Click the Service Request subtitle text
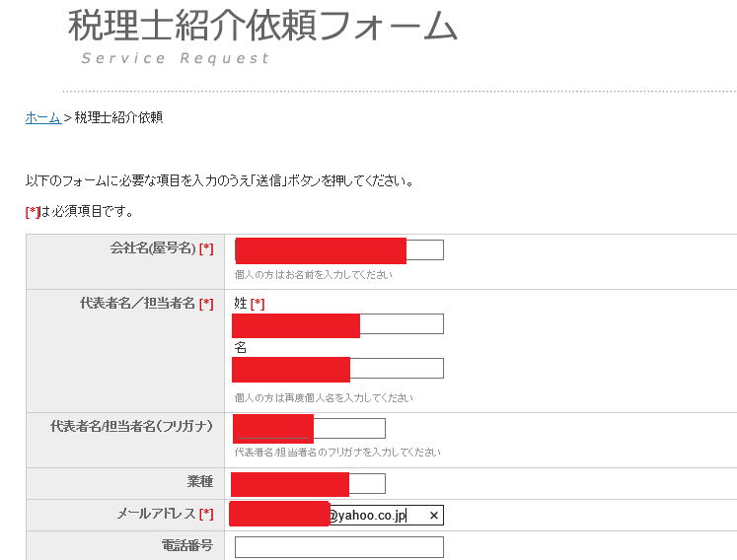The image size is (737, 560). click(175, 58)
